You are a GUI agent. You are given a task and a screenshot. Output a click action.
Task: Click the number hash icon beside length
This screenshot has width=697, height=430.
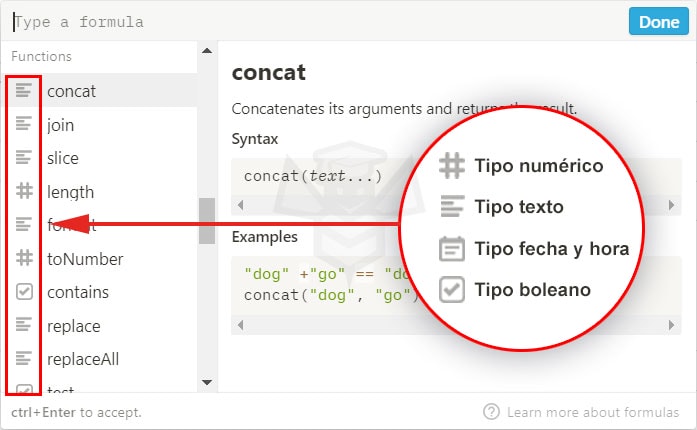pos(24,192)
